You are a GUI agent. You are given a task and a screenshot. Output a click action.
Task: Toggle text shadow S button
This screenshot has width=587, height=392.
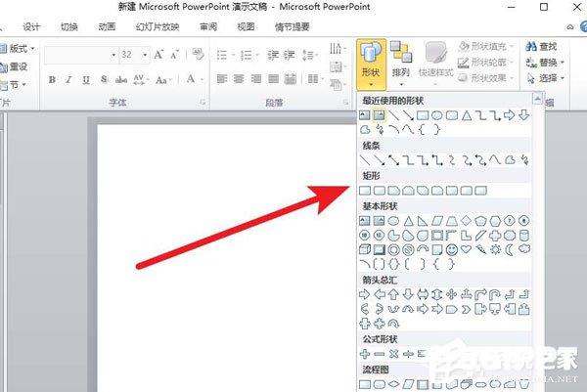(104, 79)
